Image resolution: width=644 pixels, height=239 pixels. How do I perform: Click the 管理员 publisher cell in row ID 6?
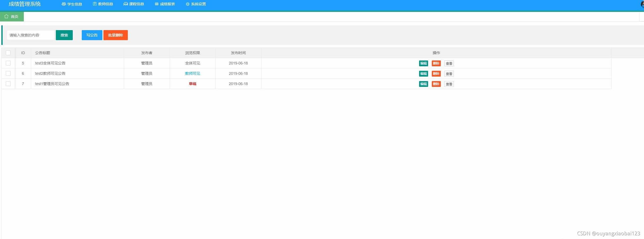147,73
